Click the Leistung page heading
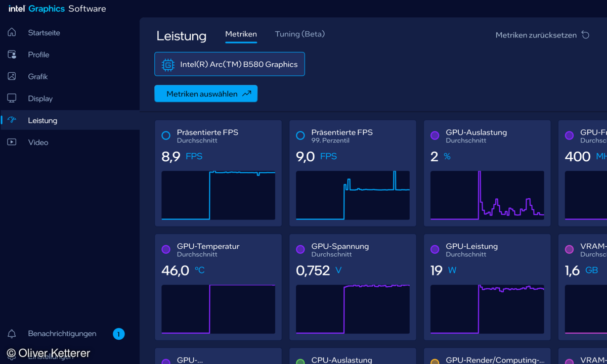 (181, 36)
